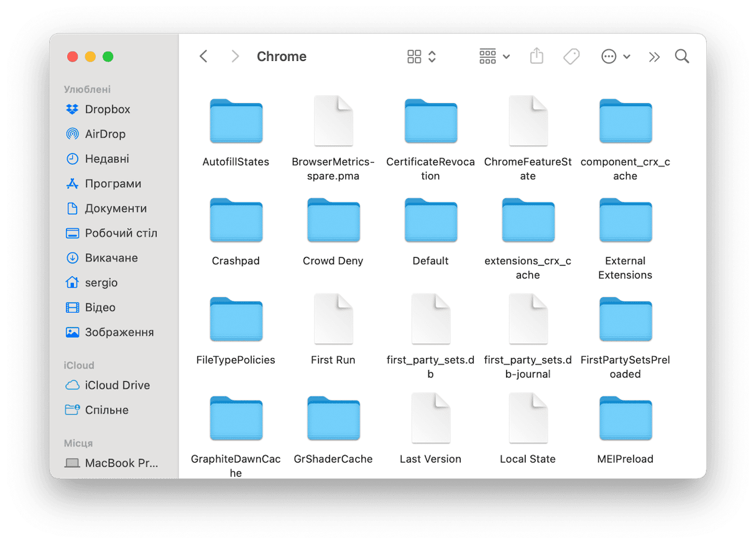Select the First Run file icon
The width and height of the screenshot is (756, 544).
tap(333, 319)
